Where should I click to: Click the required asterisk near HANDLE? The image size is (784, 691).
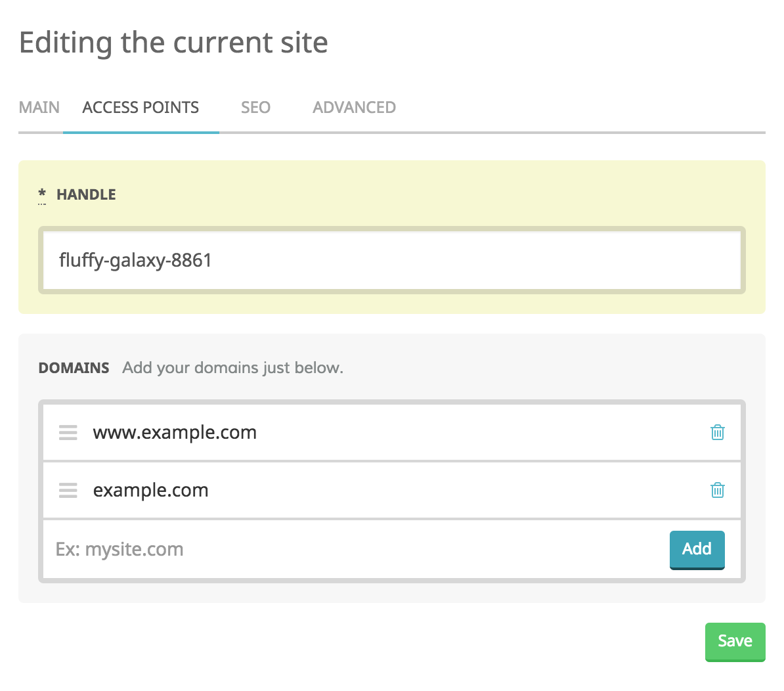coord(42,194)
